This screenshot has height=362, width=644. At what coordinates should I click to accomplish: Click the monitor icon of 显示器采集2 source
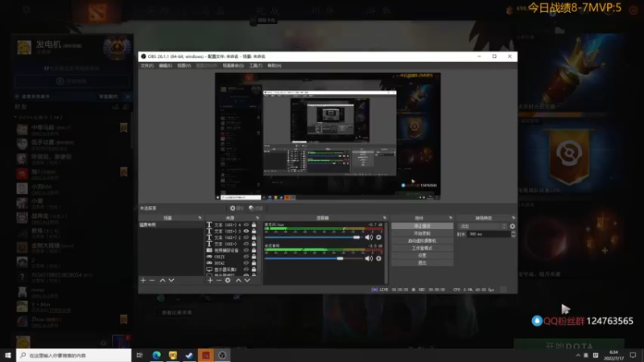coord(209,269)
